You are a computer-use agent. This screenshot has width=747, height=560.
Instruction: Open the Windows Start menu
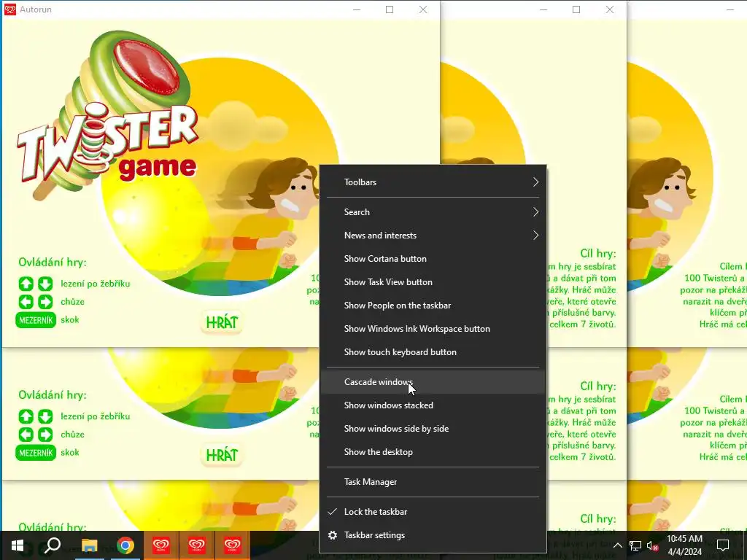[18, 545]
